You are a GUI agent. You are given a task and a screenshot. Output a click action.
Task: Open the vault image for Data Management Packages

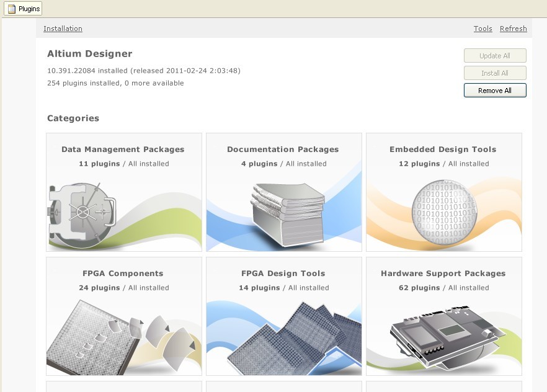(x=82, y=215)
